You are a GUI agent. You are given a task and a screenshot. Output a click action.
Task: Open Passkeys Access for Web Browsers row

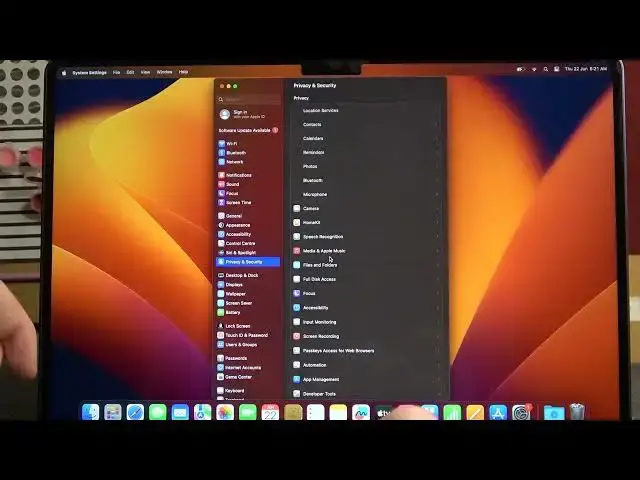click(366, 351)
